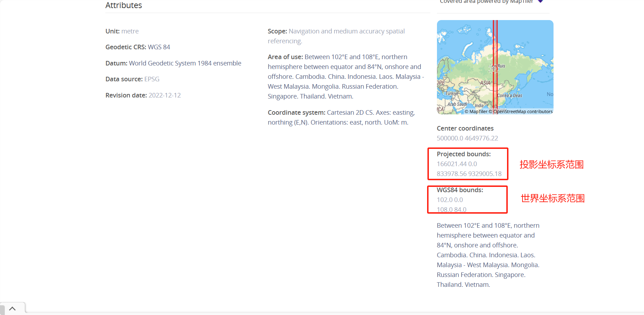Screen dimensions: 644x315
Task: Click the up chevron at bottom left
Action: click(x=12, y=309)
